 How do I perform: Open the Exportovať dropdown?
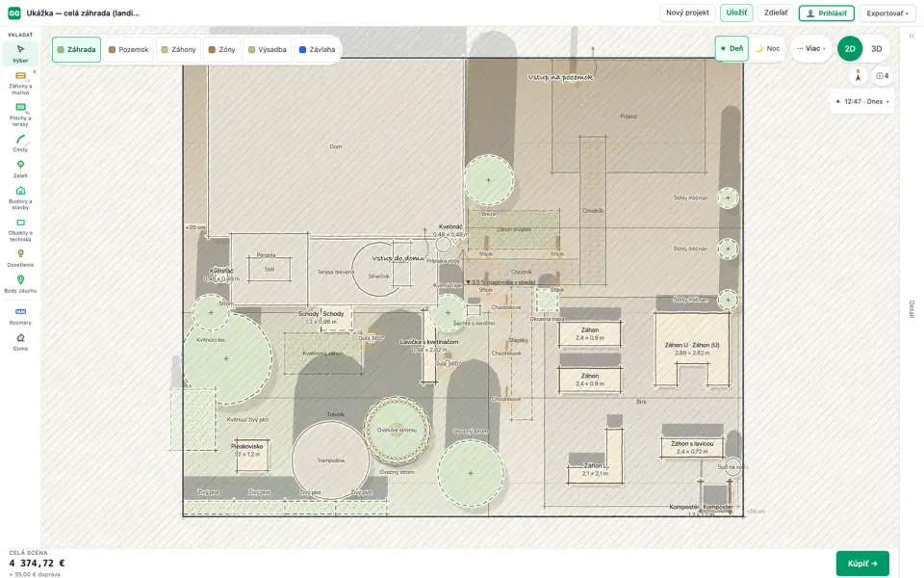pyautogui.click(x=887, y=13)
